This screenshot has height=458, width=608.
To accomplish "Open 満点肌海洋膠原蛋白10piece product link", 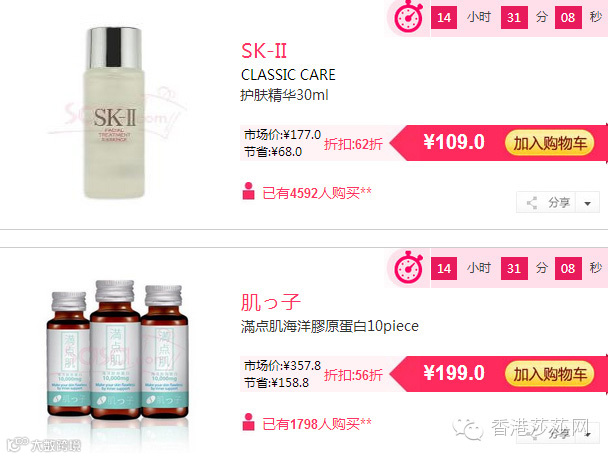I will [330, 326].
